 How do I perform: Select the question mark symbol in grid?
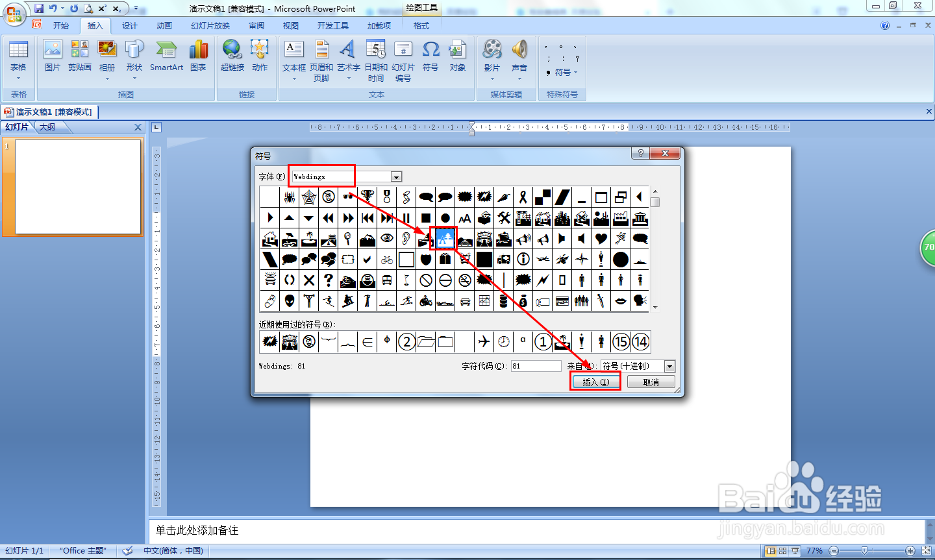(x=329, y=280)
